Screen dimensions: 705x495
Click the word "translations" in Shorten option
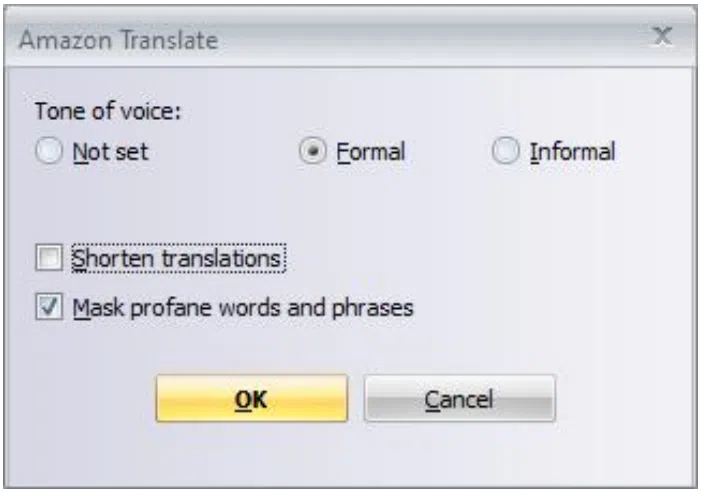pos(222,259)
